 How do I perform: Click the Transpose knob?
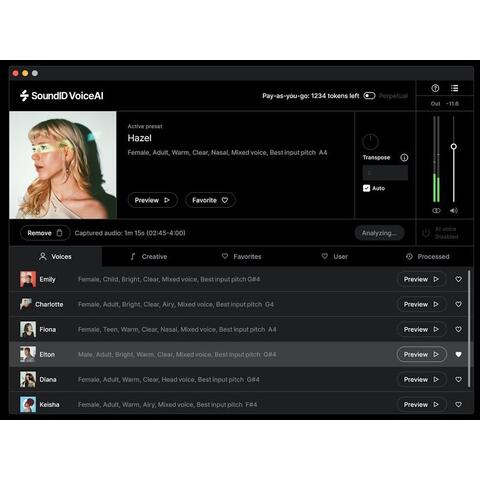[x=370, y=142]
